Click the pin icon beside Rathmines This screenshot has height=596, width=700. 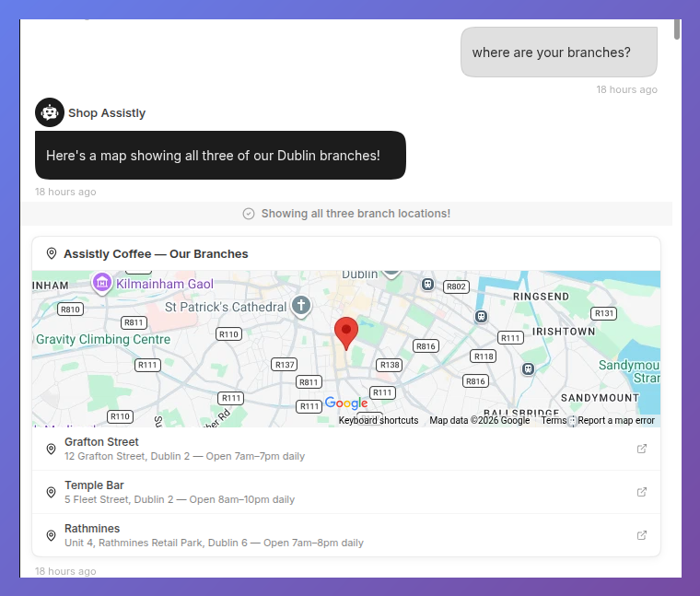point(52,535)
